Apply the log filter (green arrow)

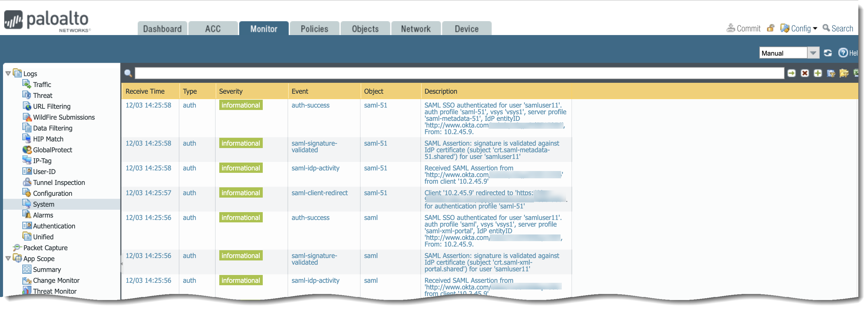(792, 73)
